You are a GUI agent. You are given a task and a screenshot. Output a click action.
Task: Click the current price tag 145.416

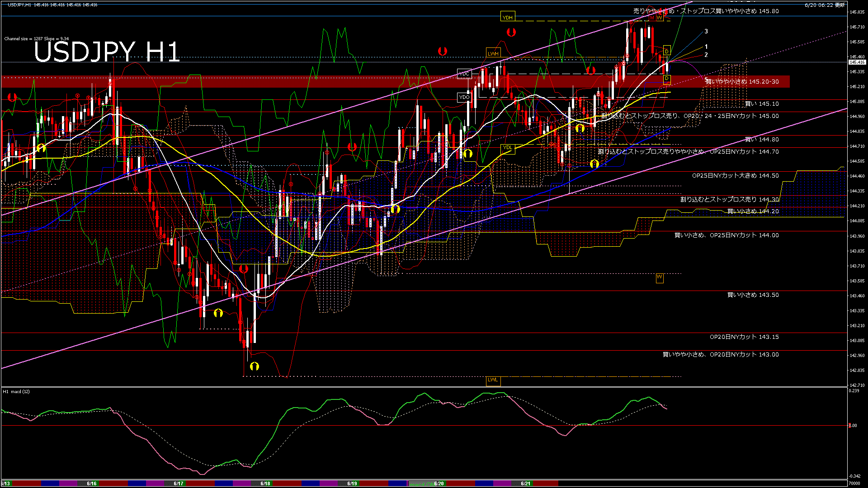pyautogui.click(x=857, y=62)
